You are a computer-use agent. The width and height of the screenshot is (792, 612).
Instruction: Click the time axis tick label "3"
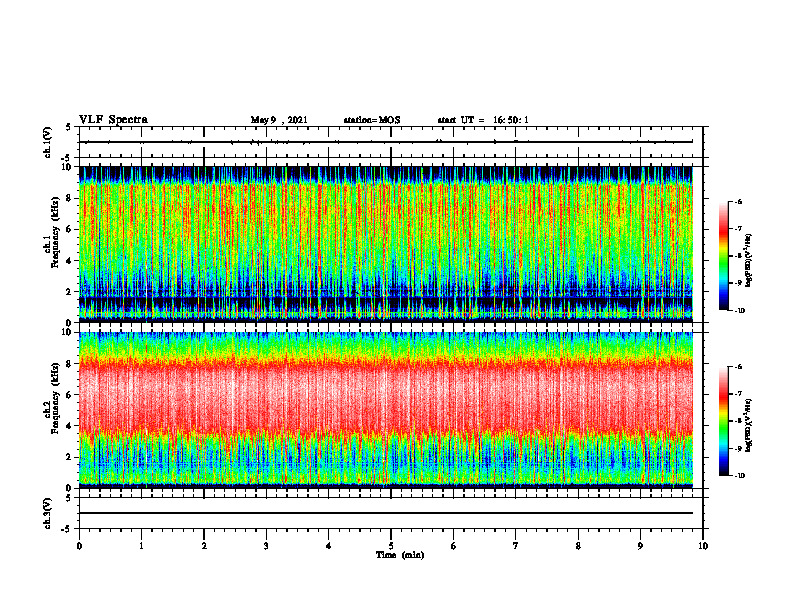coord(266,546)
